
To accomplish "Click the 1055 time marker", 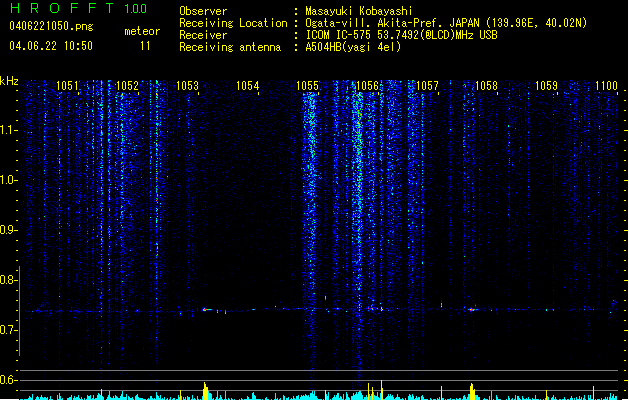I will coord(307,86).
